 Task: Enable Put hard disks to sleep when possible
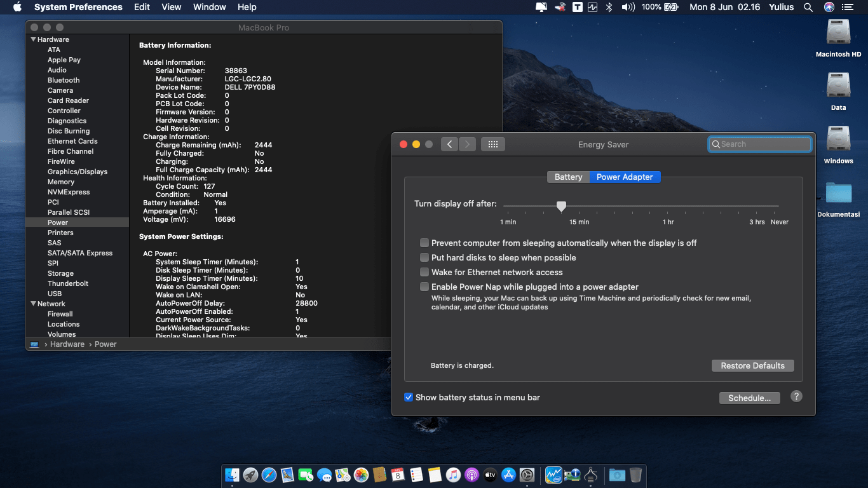point(424,257)
